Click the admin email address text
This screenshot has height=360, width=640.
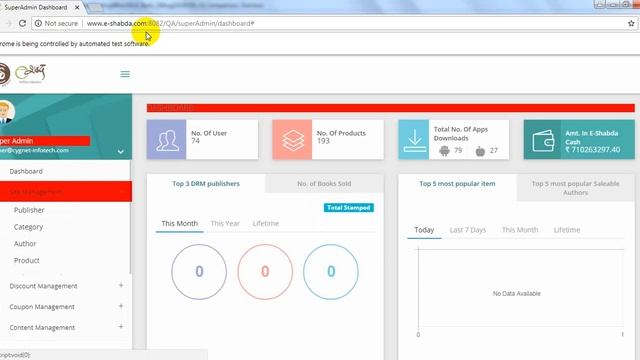click(x=34, y=150)
